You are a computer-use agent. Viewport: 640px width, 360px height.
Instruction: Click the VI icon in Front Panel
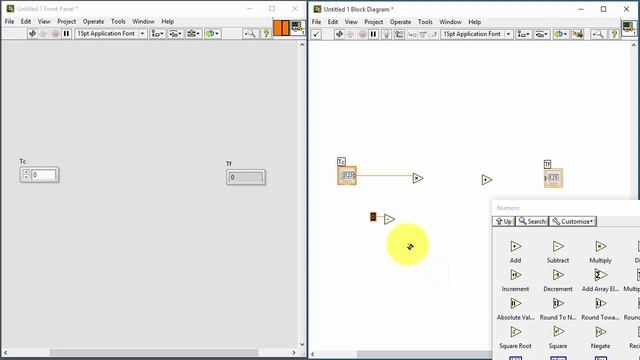click(x=298, y=28)
